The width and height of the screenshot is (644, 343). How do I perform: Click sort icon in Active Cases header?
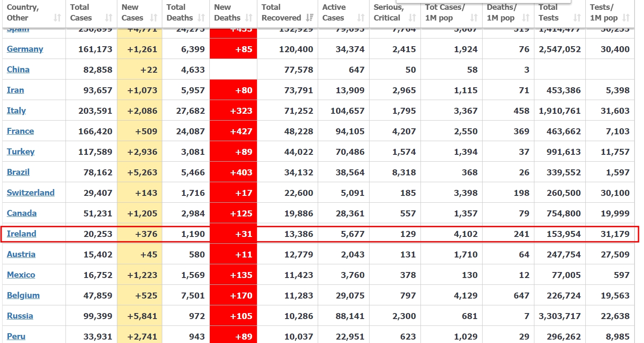(x=361, y=18)
